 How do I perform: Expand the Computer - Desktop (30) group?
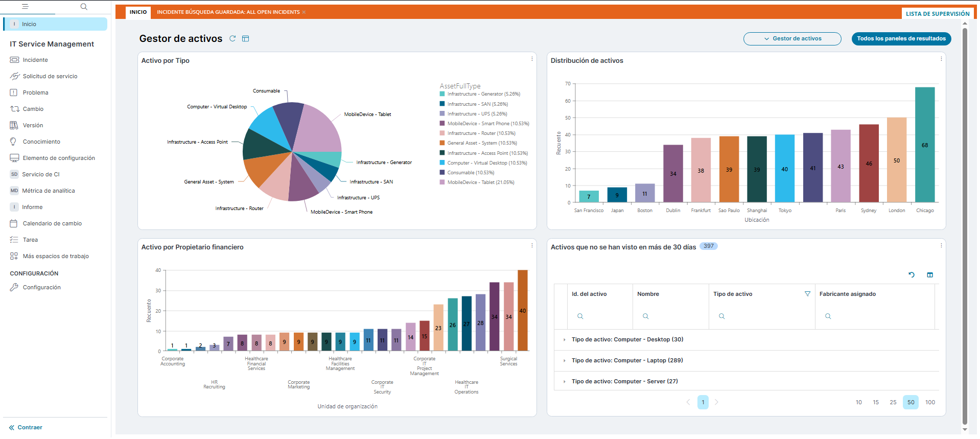coord(564,340)
